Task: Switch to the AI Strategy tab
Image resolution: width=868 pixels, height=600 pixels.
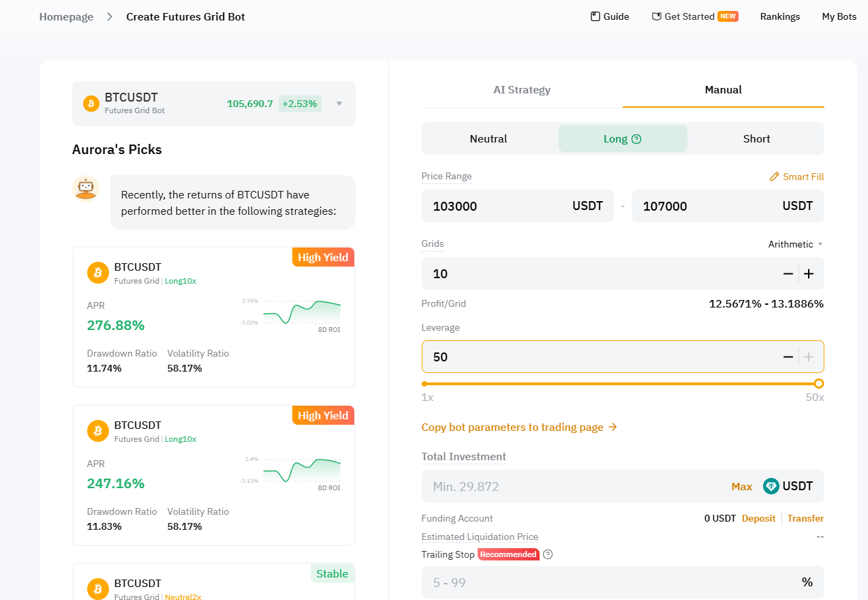Action: point(522,89)
